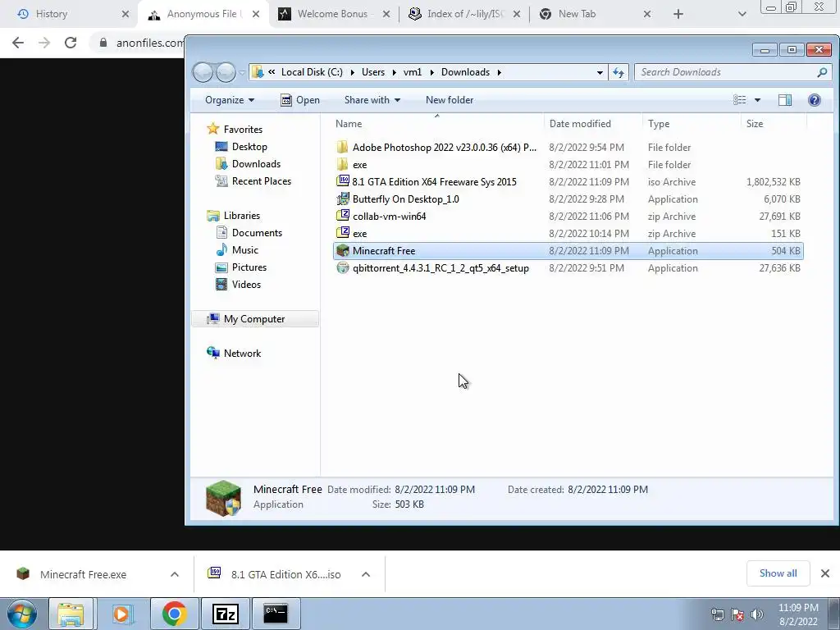
Task: Open the Organize dropdown menu
Action: click(230, 100)
